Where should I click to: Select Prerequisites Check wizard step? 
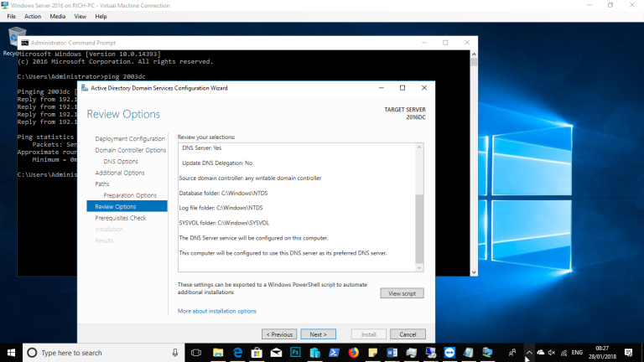[x=121, y=218]
